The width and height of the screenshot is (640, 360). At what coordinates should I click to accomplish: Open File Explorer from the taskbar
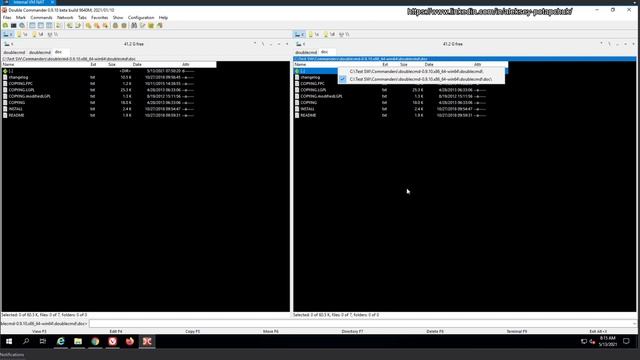pos(78,341)
